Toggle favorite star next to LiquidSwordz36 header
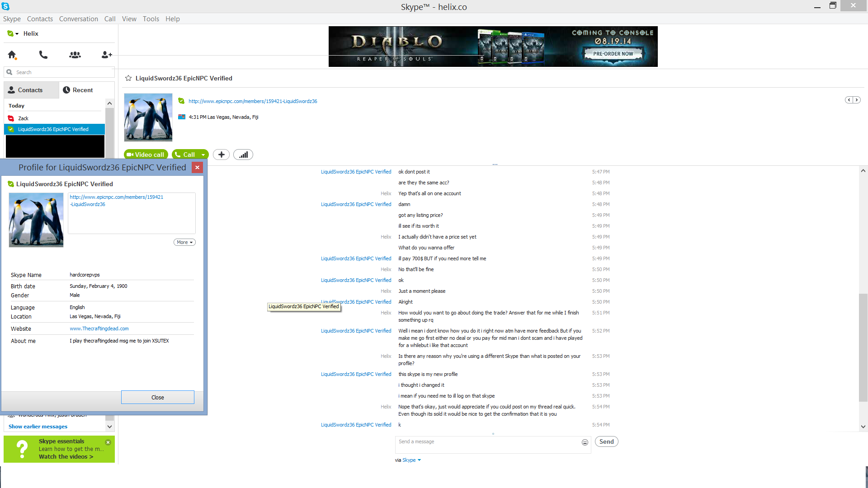The height and width of the screenshot is (488, 868). point(128,78)
